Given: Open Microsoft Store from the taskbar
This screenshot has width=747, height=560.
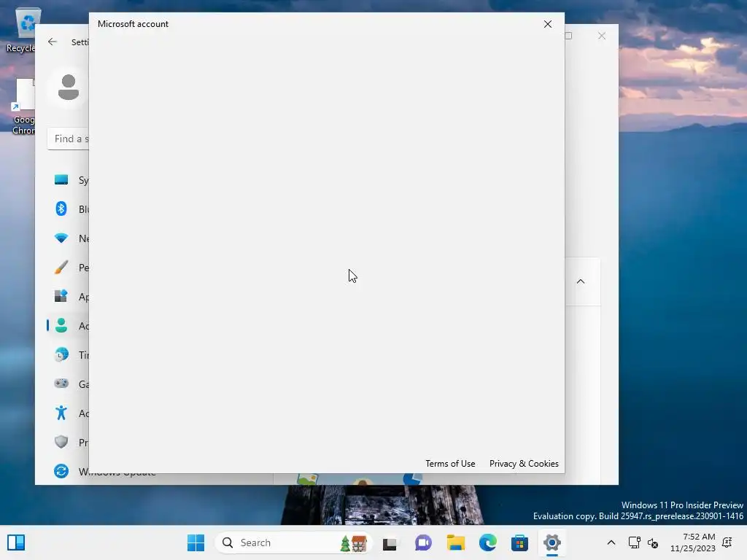Looking at the screenshot, I should click(519, 542).
